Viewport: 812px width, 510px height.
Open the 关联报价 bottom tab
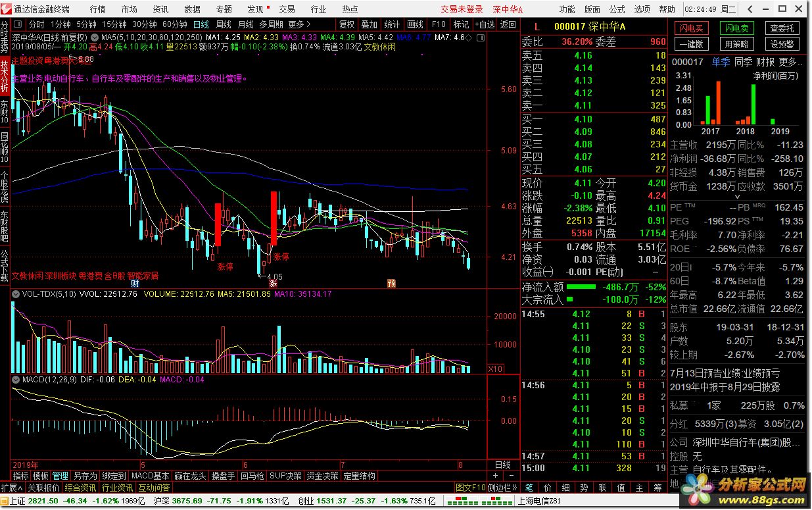[x=43, y=488]
